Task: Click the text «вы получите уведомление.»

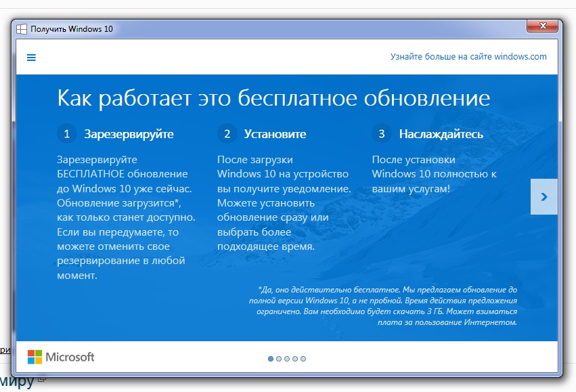Action: point(284,188)
